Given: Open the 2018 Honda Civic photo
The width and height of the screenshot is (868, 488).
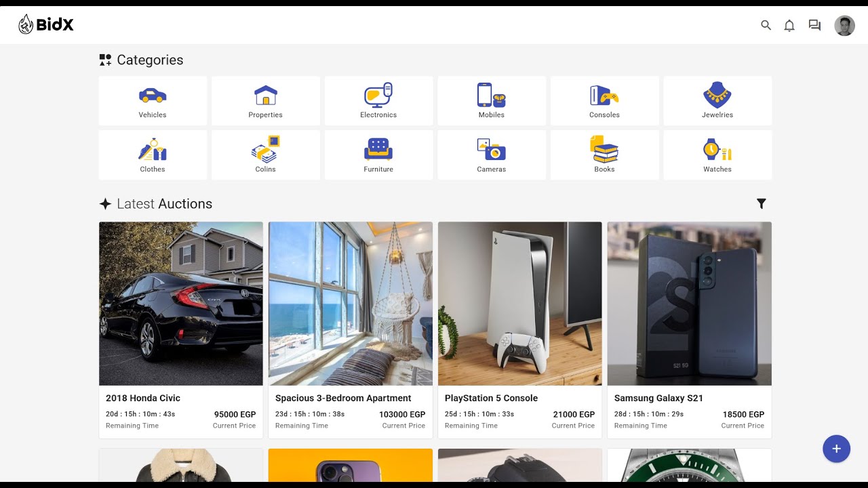Looking at the screenshot, I should (x=181, y=304).
